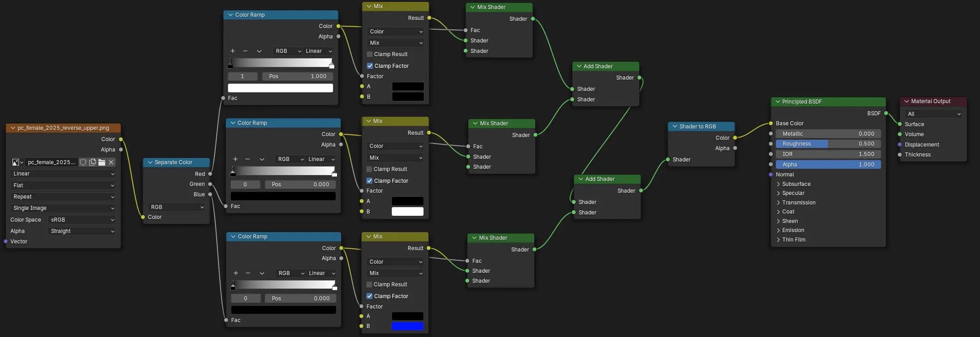980x337 pixels.
Task: Open the Straight alpha mode dropdown
Action: [x=82, y=231]
